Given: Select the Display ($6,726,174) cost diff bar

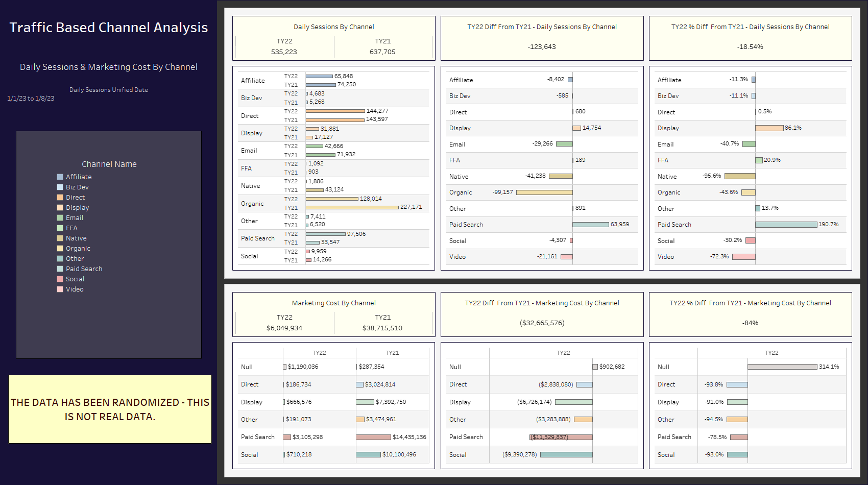Looking at the screenshot, I should click(573, 402).
